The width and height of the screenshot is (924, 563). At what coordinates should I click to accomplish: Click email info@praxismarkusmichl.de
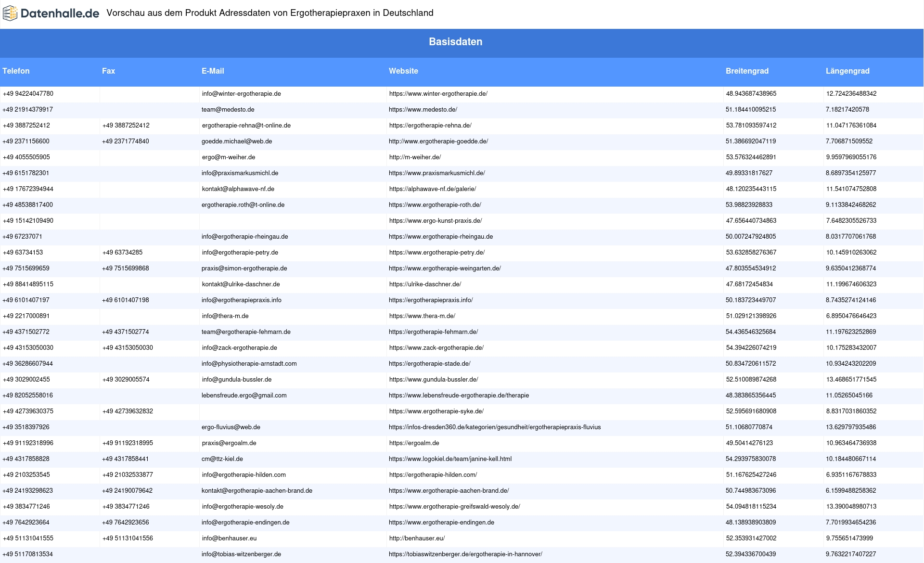[x=240, y=173]
